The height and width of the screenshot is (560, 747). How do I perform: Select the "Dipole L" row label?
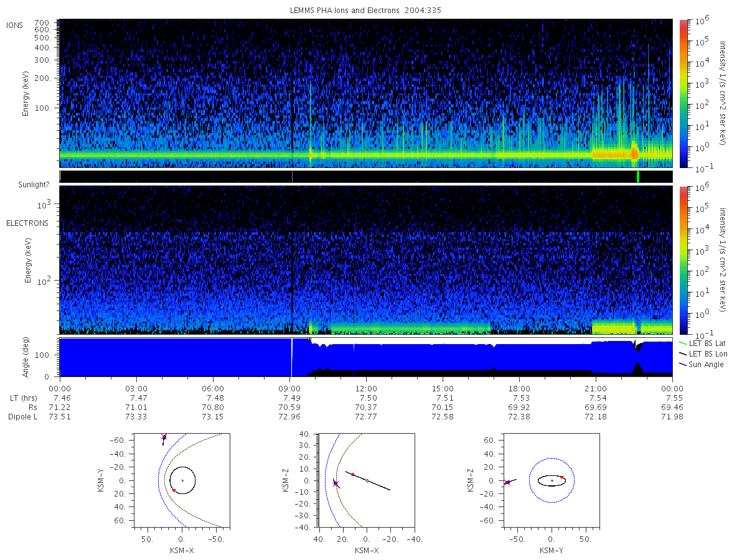[x=22, y=416]
